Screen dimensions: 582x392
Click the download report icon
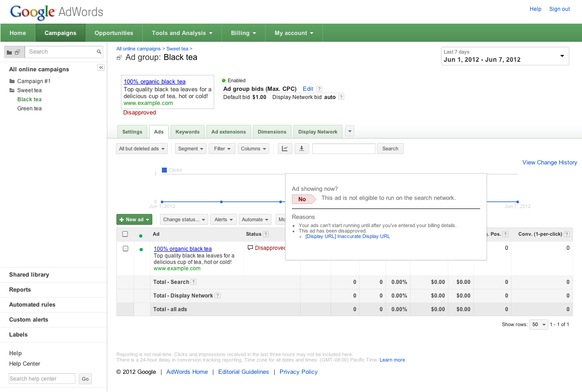coord(302,149)
